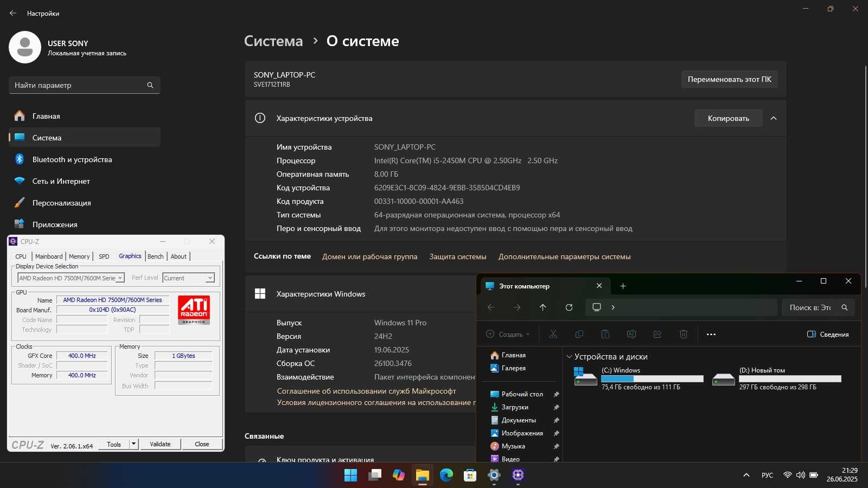Click Tools button in CPU-Z
The image size is (868, 488).
point(114,444)
